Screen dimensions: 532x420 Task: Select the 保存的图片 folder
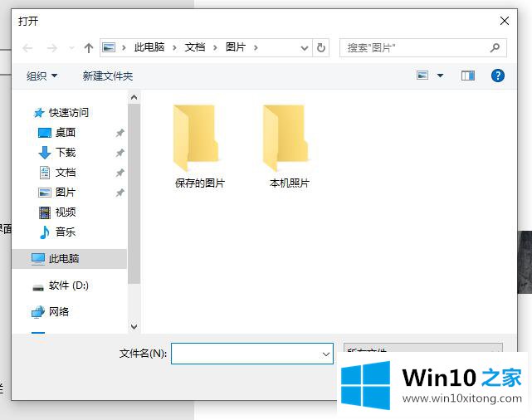coord(199,147)
